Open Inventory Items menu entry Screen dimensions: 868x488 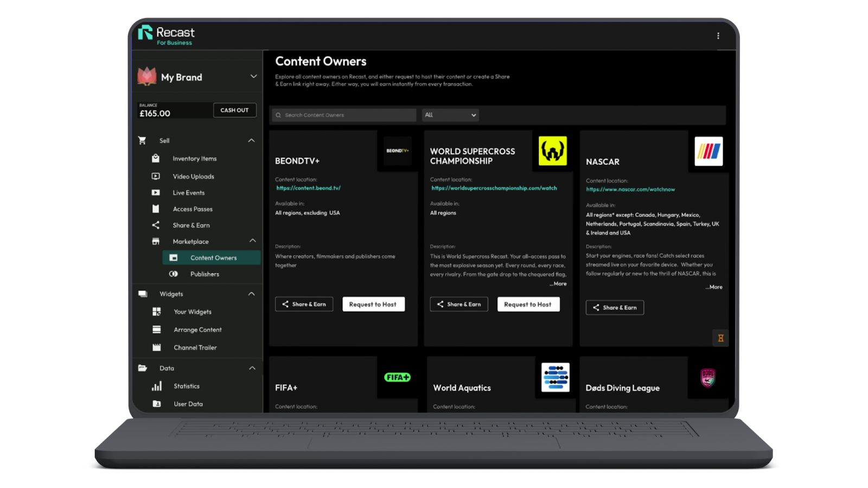coord(195,159)
